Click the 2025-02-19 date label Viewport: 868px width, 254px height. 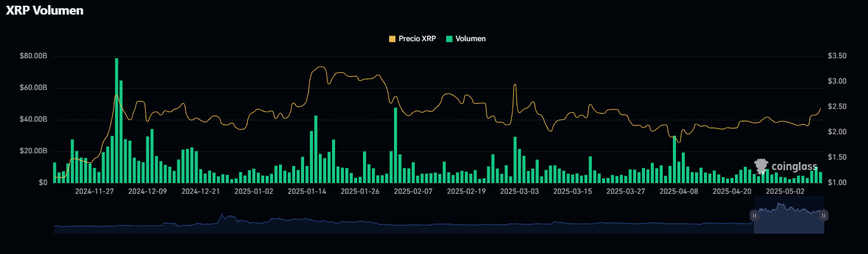coord(466,191)
